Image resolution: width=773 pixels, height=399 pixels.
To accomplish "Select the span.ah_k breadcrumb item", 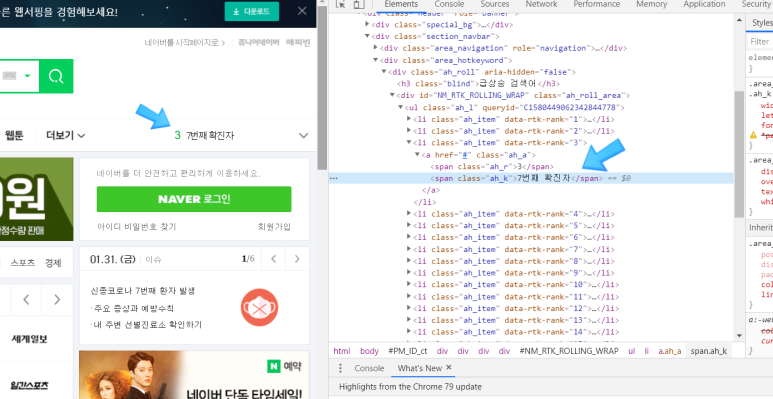I will (x=709, y=351).
